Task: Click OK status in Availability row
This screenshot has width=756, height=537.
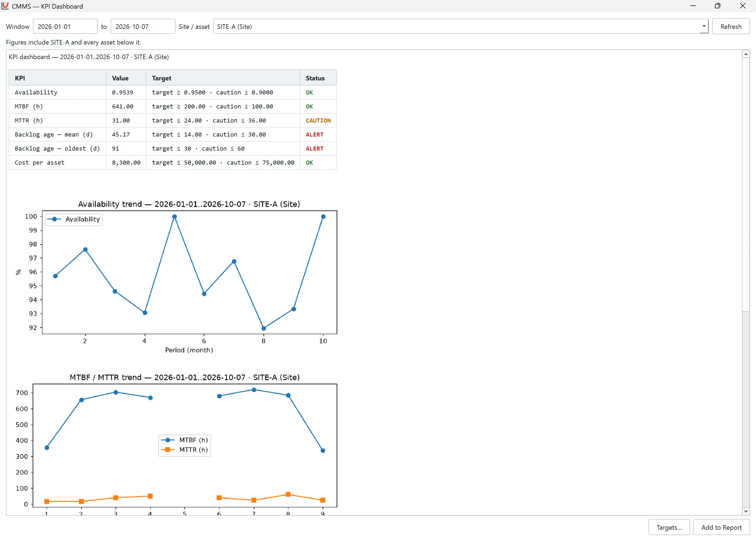Action: [x=309, y=92]
